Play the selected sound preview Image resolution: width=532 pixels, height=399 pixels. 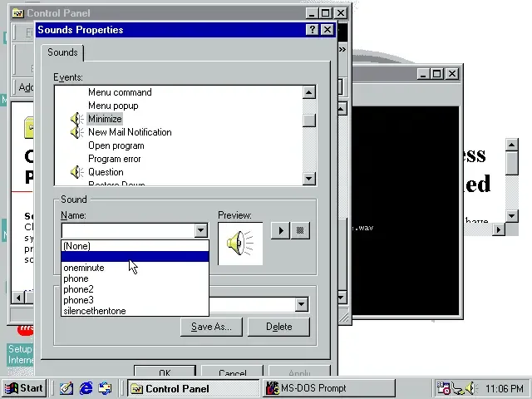pos(280,231)
